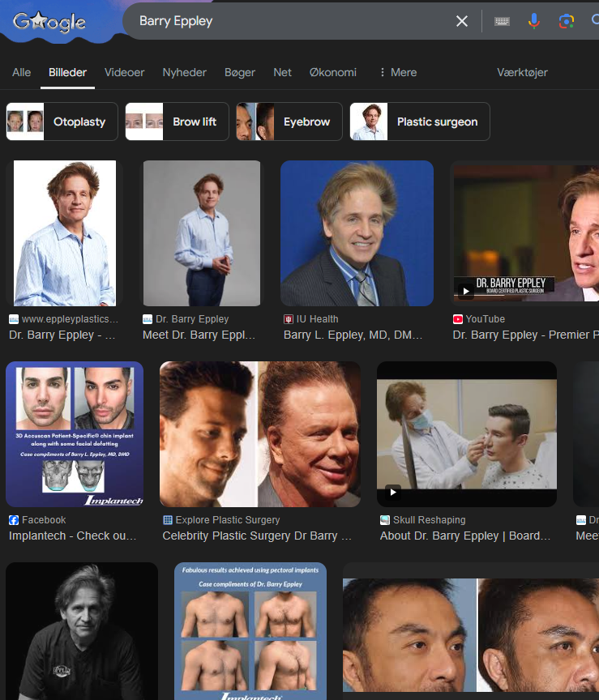The image size is (599, 700).
Task: Click the Explore Plastic Surgery favicon icon
Action: coord(168,520)
